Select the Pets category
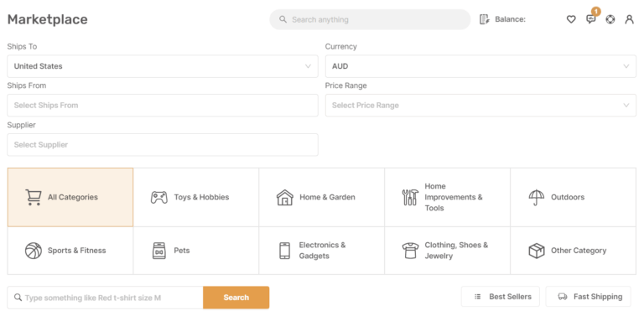Image resolution: width=644 pixels, height=316 pixels. click(x=196, y=251)
